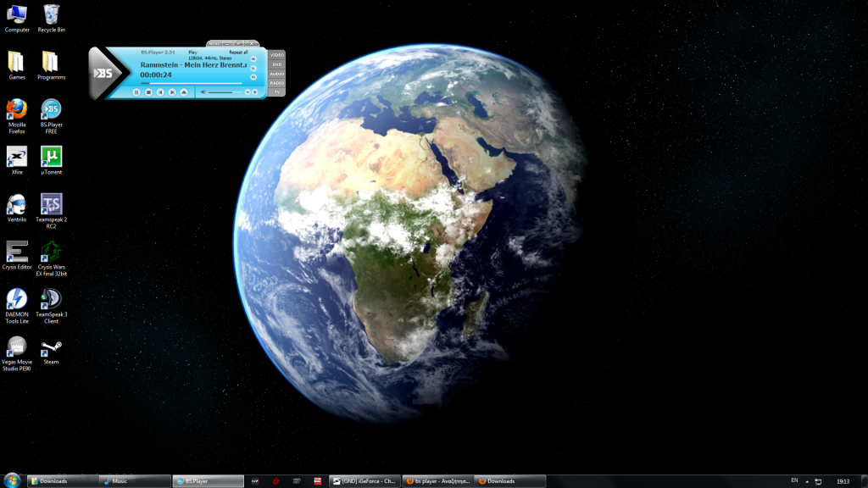Stop the current track in BS.Player
This screenshot has height=488, width=868.
tap(148, 91)
